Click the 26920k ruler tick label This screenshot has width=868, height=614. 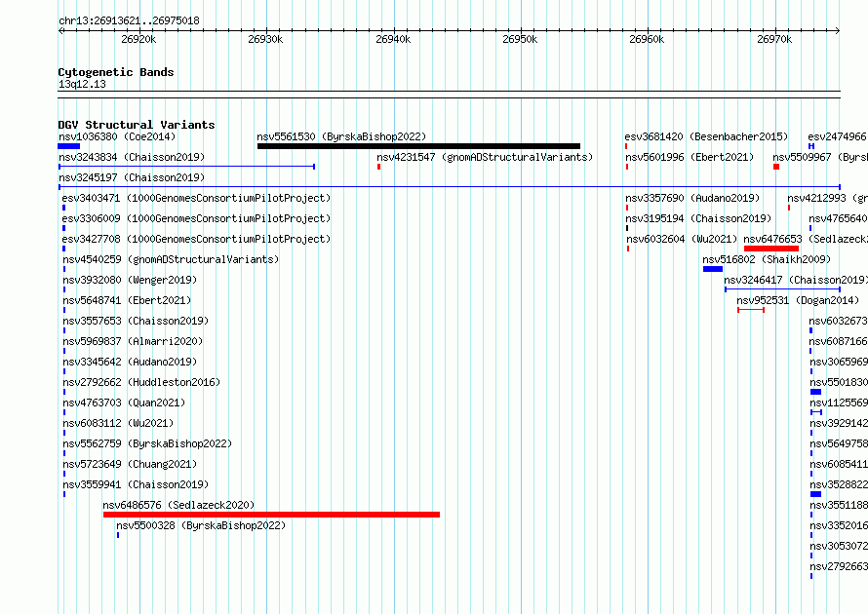click(x=138, y=39)
